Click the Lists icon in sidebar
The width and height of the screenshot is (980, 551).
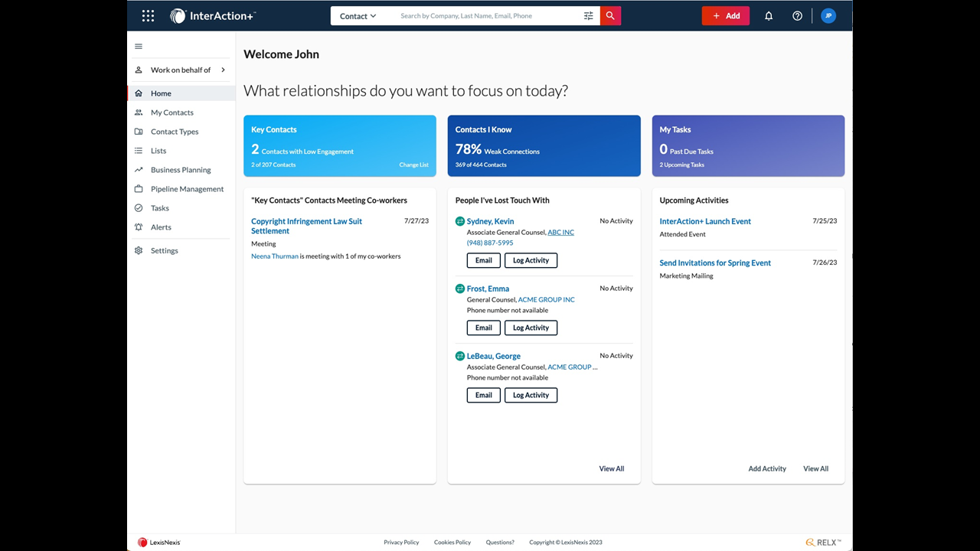tap(139, 151)
